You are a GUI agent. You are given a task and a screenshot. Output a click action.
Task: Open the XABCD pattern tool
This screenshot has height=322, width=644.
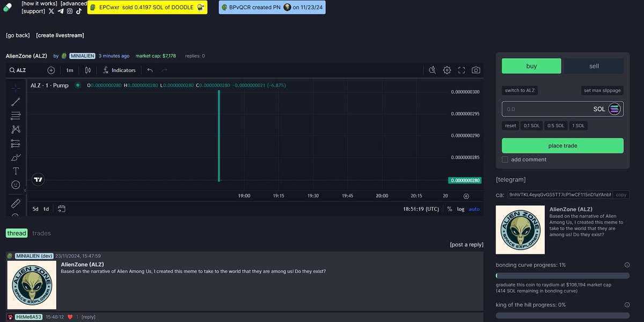16,129
